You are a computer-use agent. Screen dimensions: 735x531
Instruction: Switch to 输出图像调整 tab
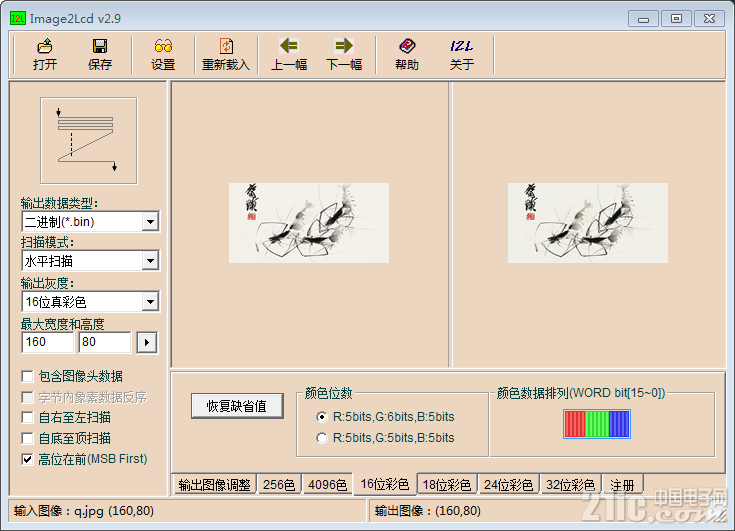coord(214,485)
